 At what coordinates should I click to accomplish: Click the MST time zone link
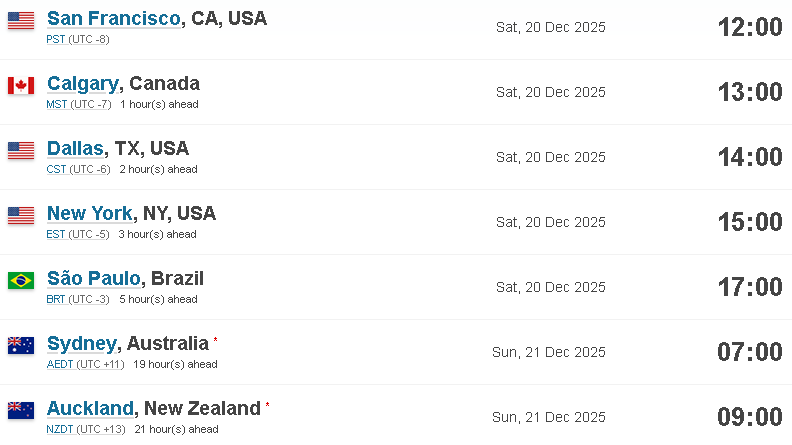pos(57,105)
